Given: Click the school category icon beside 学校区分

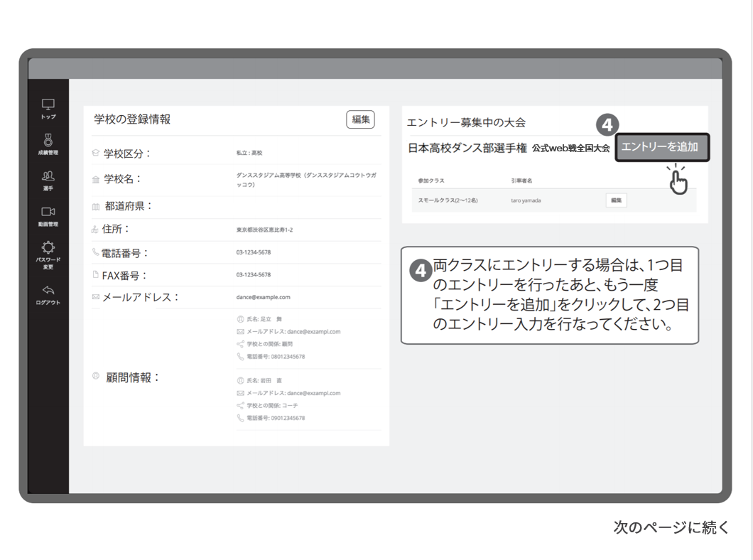Looking at the screenshot, I should tap(96, 154).
